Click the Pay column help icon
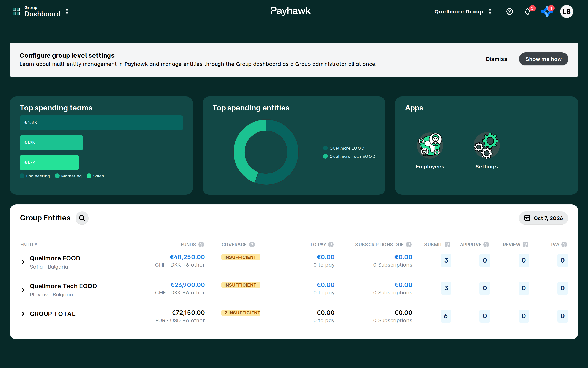The height and width of the screenshot is (368, 588). (x=564, y=244)
